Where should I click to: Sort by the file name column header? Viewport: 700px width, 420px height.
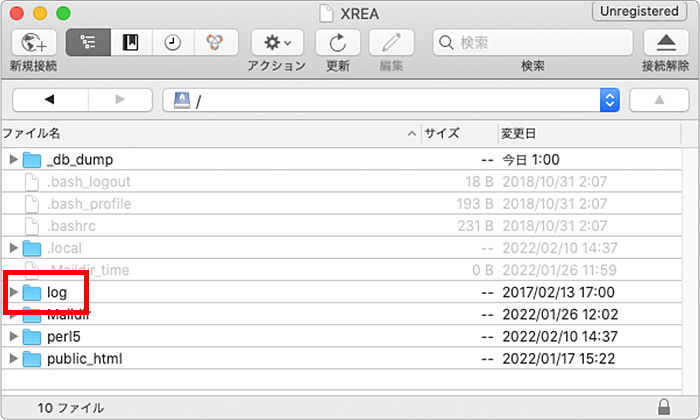click(200, 133)
